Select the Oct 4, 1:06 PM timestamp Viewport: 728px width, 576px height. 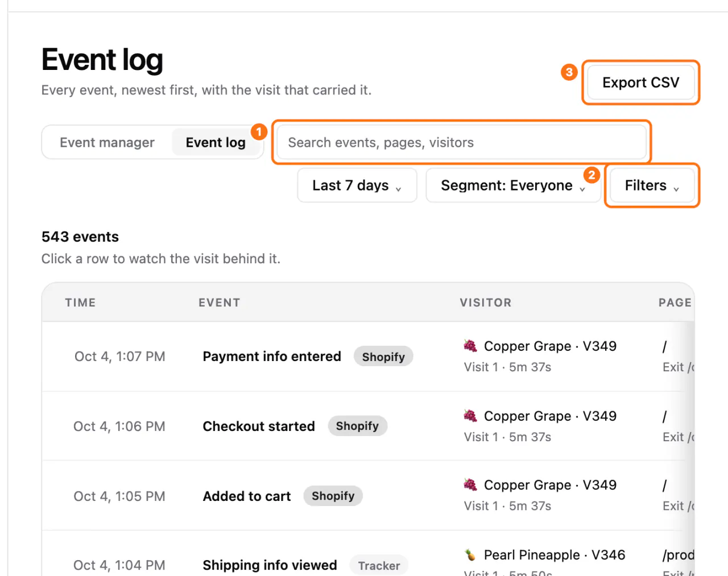click(119, 426)
